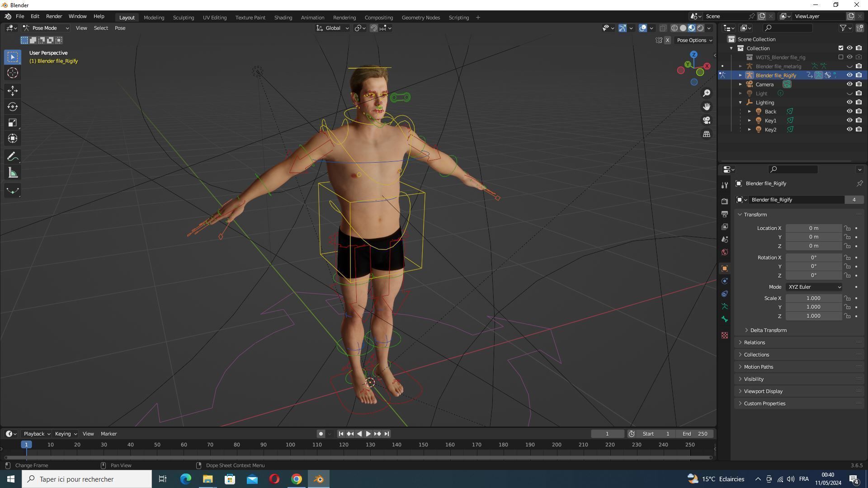Open the Pose menu in viewport header
The height and width of the screenshot is (488, 868).
click(120, 28)
